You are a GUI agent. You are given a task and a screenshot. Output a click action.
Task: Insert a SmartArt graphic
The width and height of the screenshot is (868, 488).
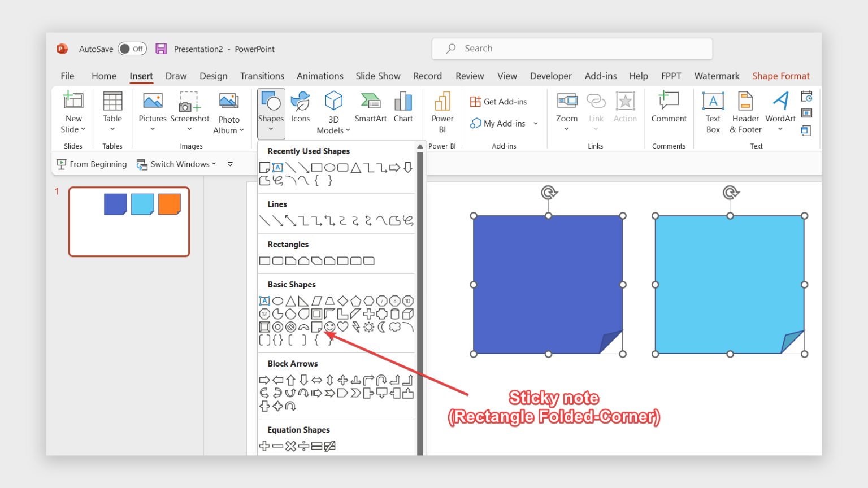point(370,107)
